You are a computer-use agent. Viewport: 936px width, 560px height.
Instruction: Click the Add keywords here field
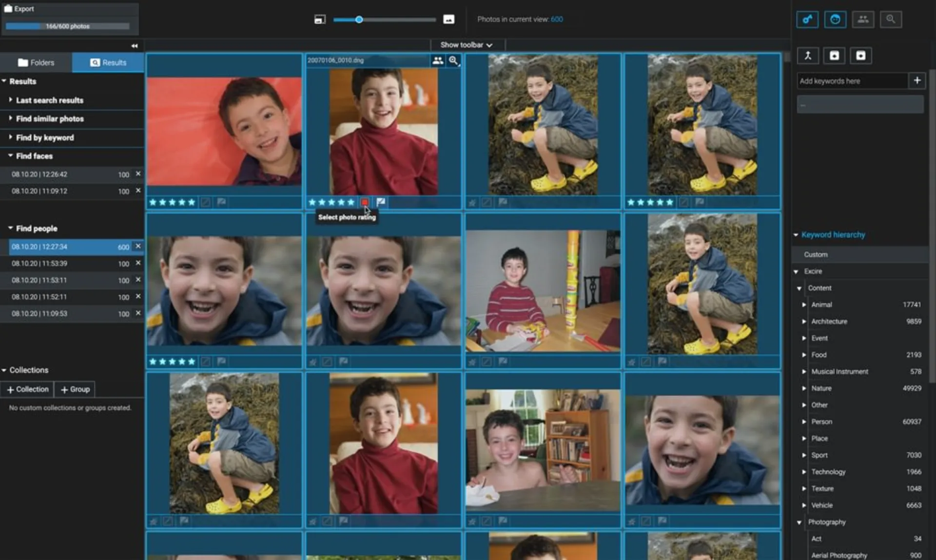[852, 81]
